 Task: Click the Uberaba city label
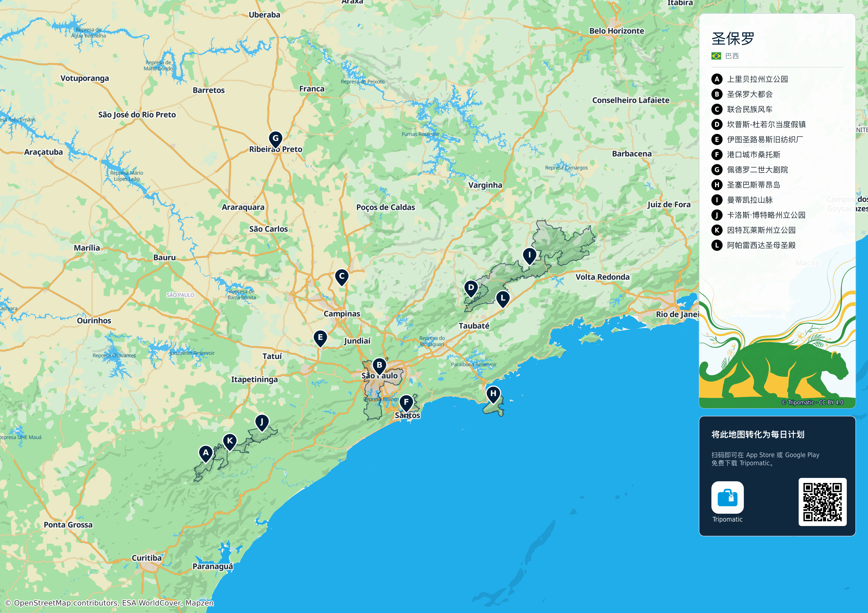265,15
